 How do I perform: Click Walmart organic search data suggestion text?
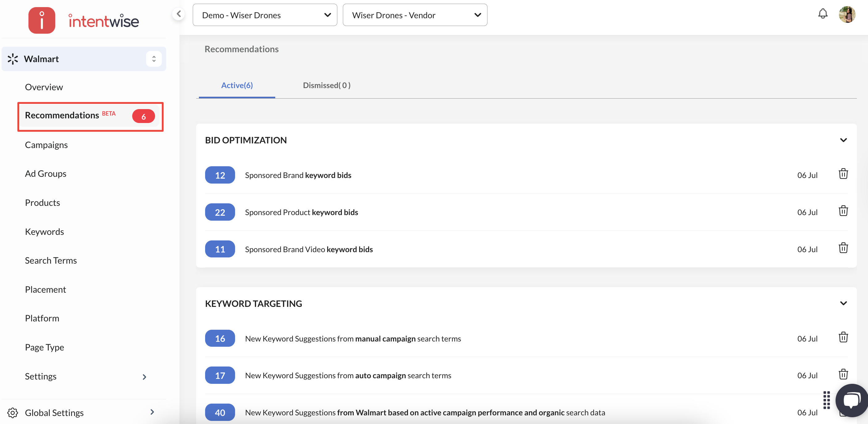425,412
